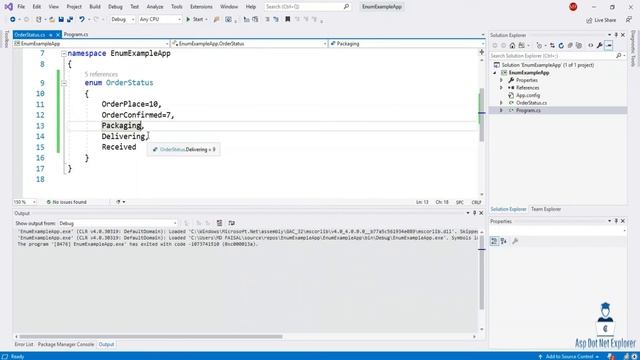
Task: Click the Live Share icon
Action: (589, 20)
